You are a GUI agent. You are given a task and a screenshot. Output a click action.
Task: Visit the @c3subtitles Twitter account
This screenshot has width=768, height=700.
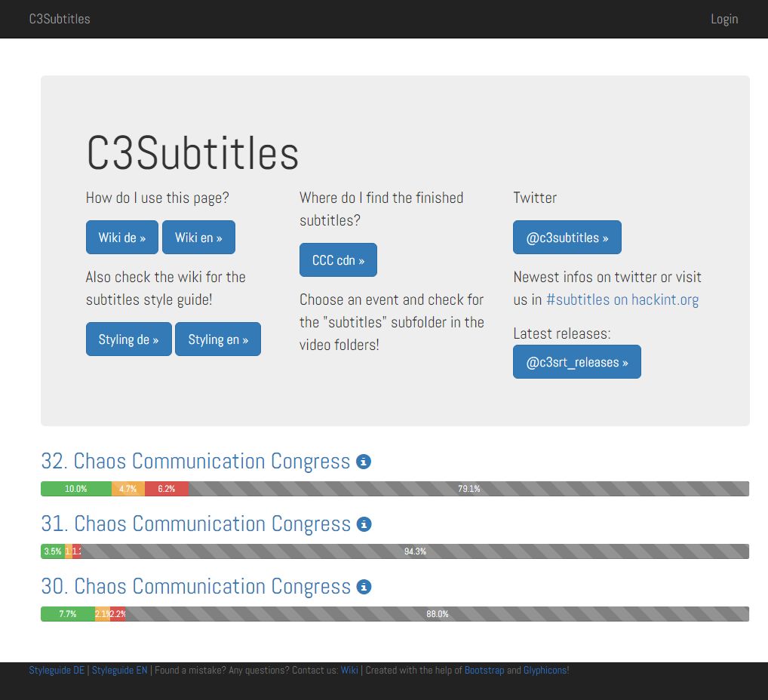(567, 238)
